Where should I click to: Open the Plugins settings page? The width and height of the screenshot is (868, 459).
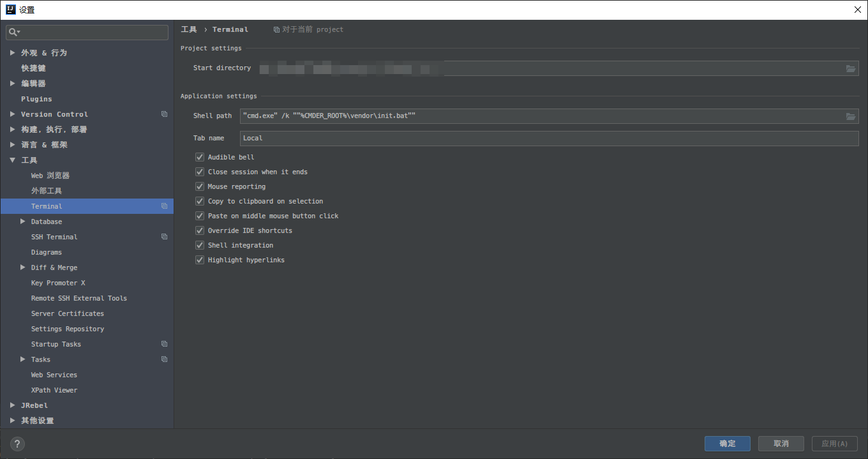point(36,99)
